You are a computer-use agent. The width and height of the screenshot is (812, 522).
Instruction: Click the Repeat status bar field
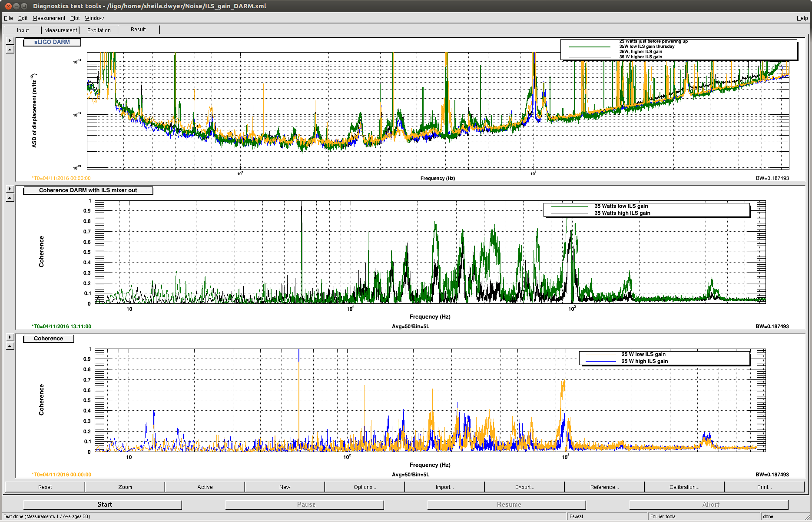607,516
